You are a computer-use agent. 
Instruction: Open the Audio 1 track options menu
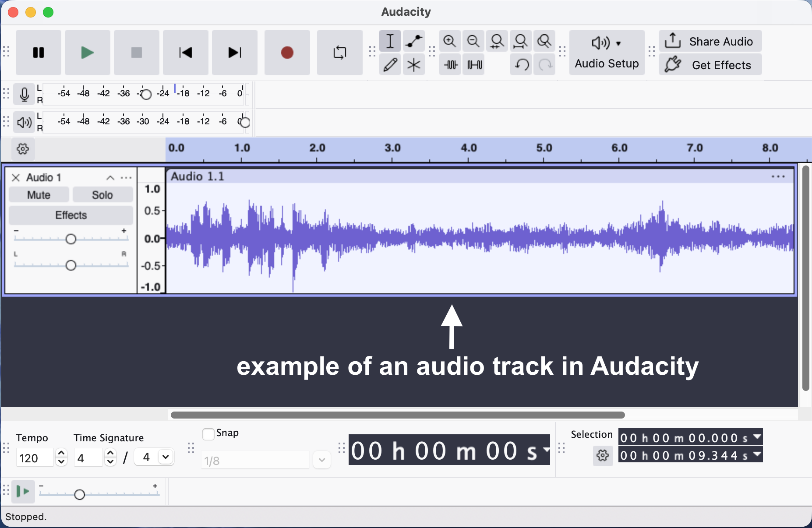coord(126,177)
